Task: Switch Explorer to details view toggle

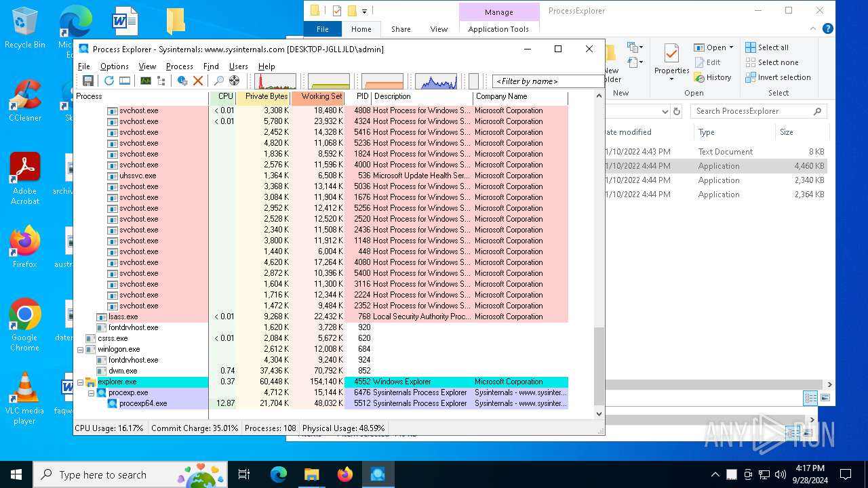Action: click(x=810, y=398)
